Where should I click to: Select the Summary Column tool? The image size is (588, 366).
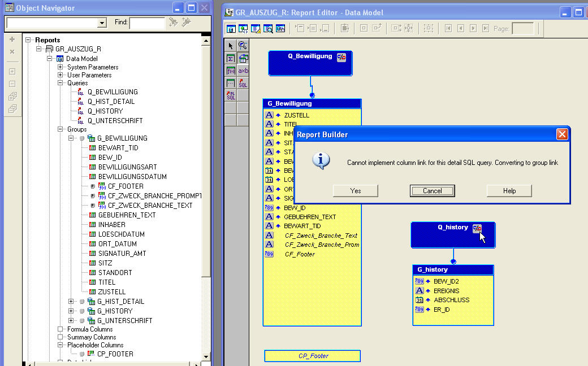(x=231, y=58)
